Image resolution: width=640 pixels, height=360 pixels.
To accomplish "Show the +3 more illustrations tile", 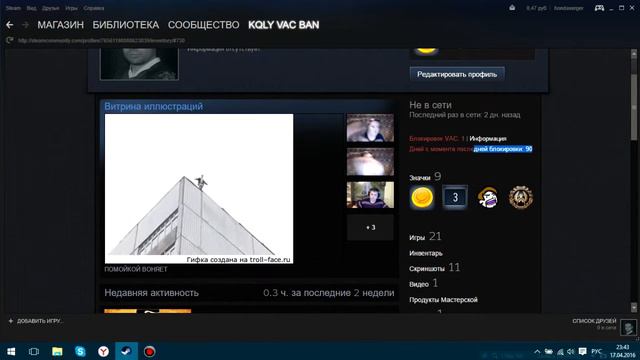I will point(370,227).
